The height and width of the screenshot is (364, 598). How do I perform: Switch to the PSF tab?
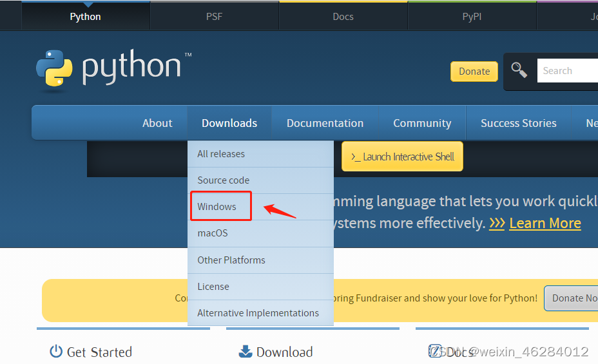tap(215, 16)
